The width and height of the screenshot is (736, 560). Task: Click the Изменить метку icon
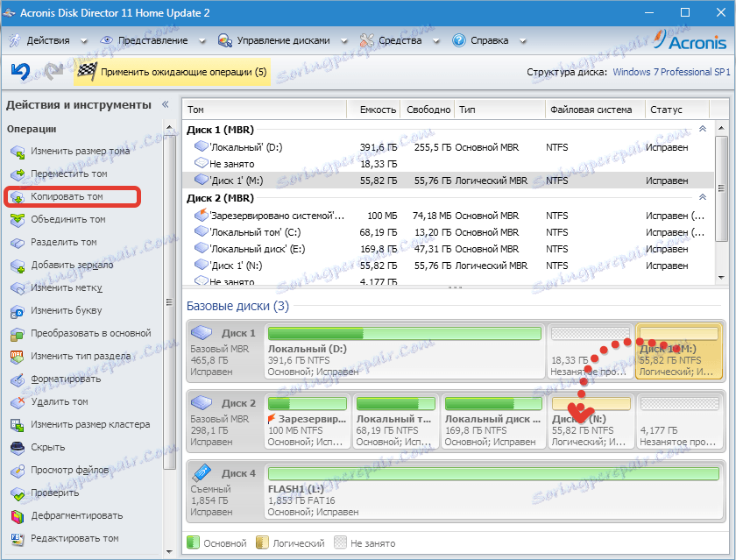point(18,288)
